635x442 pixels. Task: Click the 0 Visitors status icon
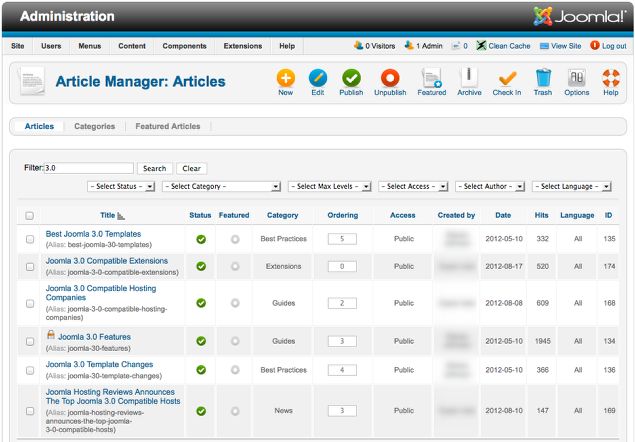pyautogui.click(x=358, y=45)
